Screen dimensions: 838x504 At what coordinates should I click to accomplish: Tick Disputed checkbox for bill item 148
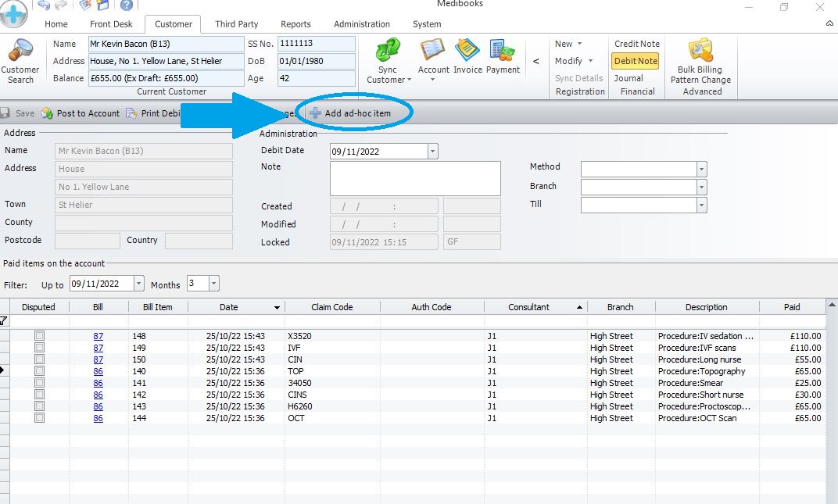pos(39,336)
